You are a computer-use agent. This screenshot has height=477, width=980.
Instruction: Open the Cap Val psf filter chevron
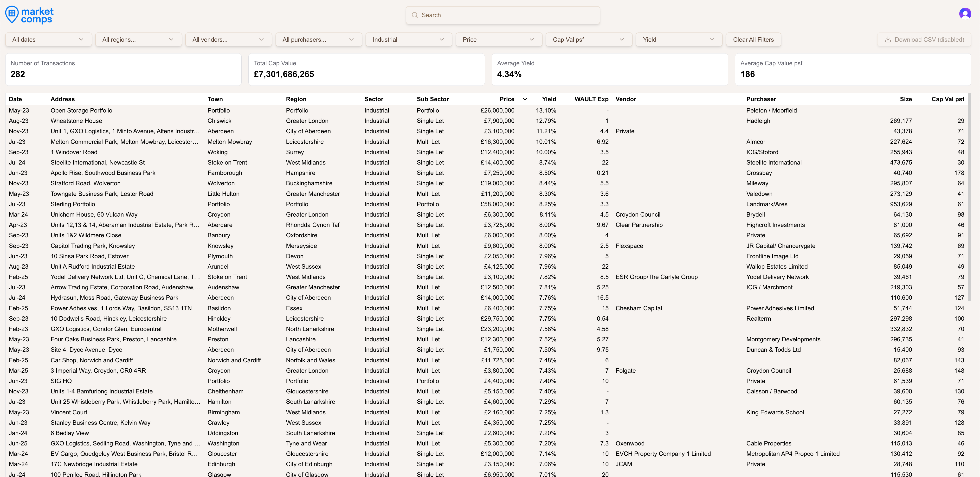(x=622, y=39)
